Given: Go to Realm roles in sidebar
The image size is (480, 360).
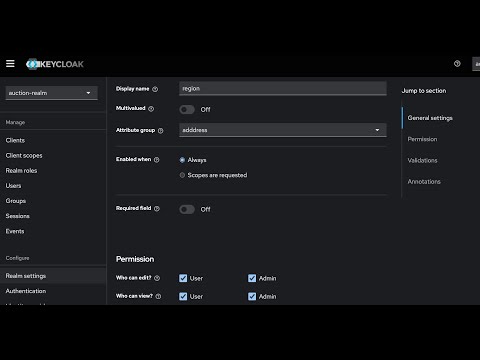Looking at the screenshot, I should coord(21,171).
